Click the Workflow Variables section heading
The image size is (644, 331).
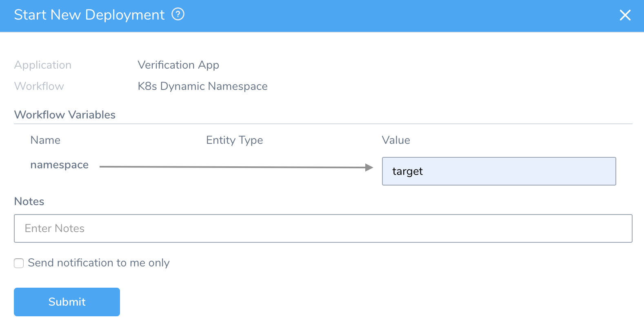click(65, 115)
